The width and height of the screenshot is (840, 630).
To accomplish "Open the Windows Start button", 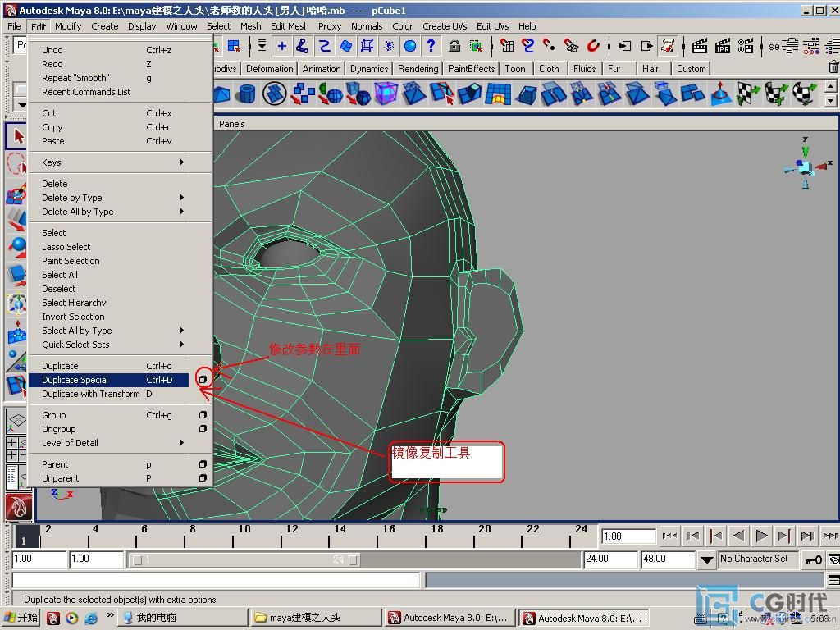I will pyautogui.click(x=22, y=618).
